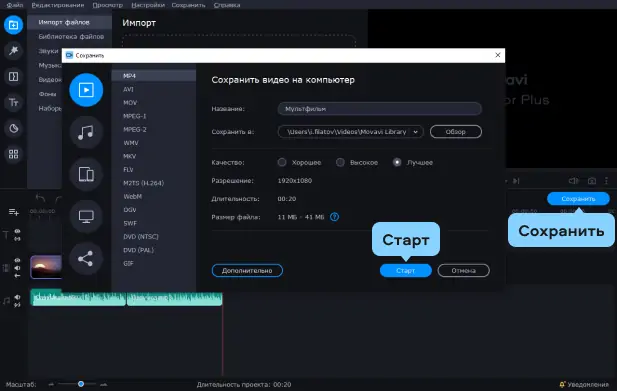Screen dimensions: 617x391
Task: Open the More tools grid icon
Action: 13,154
